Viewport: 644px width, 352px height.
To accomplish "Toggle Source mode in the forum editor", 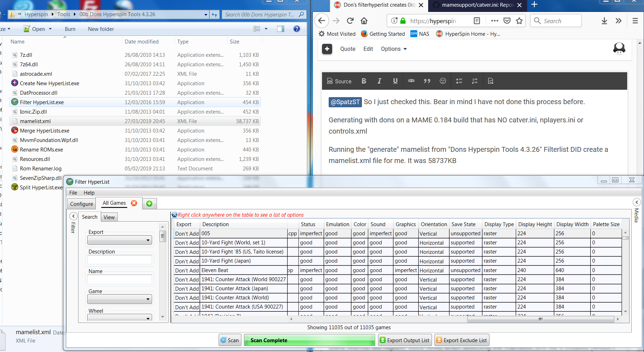I will coord(339,81).
